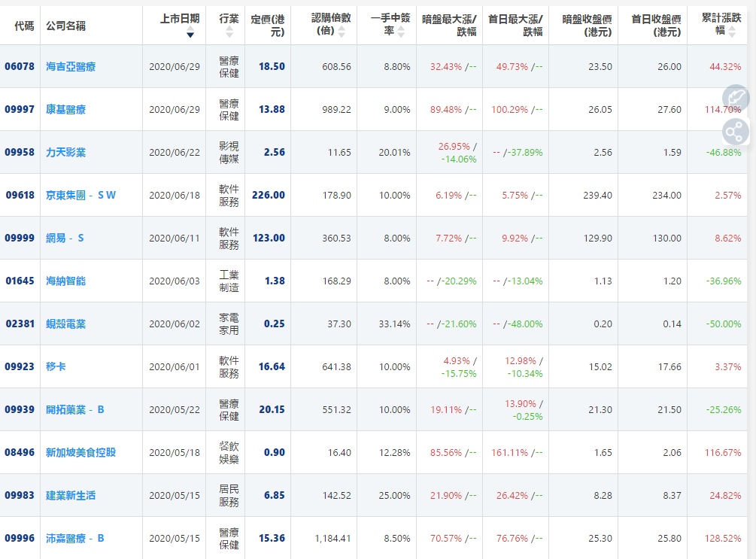Open 康基醫療 company link
756x559 pixels.
tap(65, 110)
